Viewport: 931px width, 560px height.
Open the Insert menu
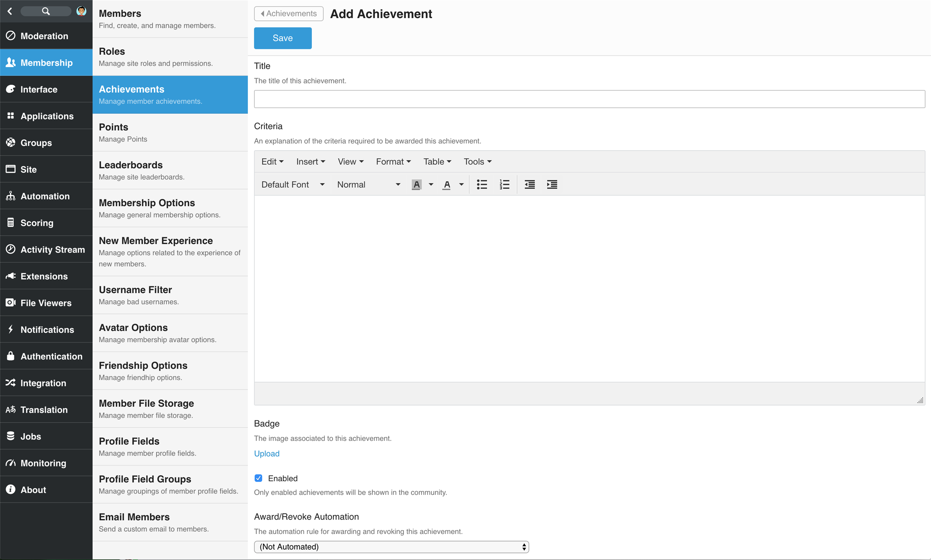(x=310, y=162)
